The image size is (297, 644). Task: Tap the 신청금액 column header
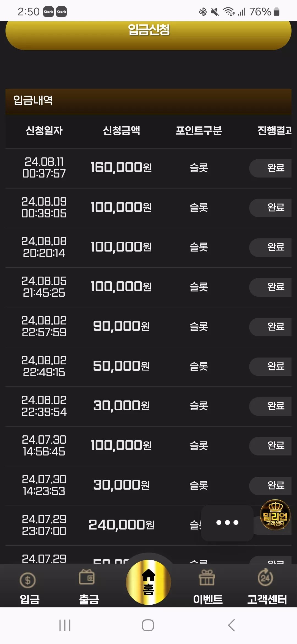click(x=121, y=130)
